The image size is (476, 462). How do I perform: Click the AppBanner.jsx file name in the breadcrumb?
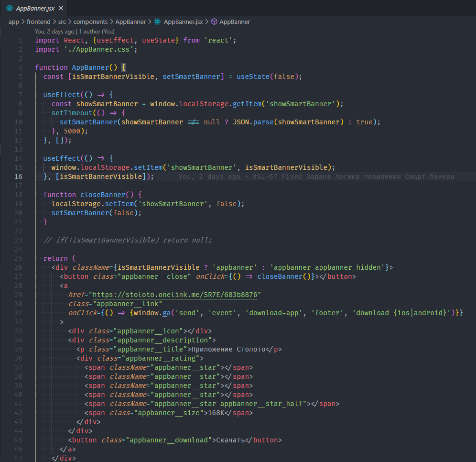[x=183, y=22]
